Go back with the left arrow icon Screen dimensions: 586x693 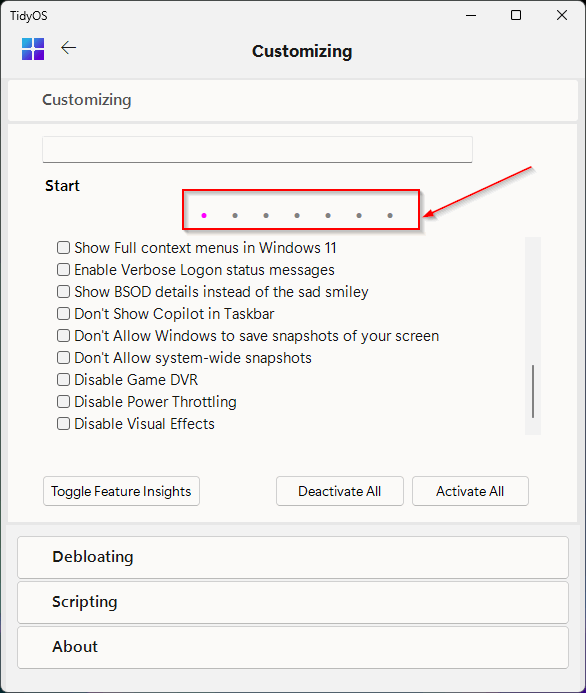click(68, 48)
